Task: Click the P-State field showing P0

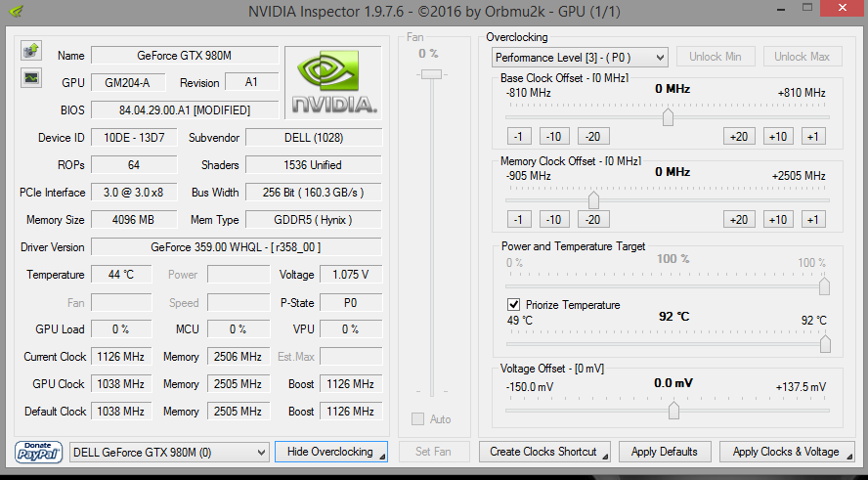Action: coord(351,303)
